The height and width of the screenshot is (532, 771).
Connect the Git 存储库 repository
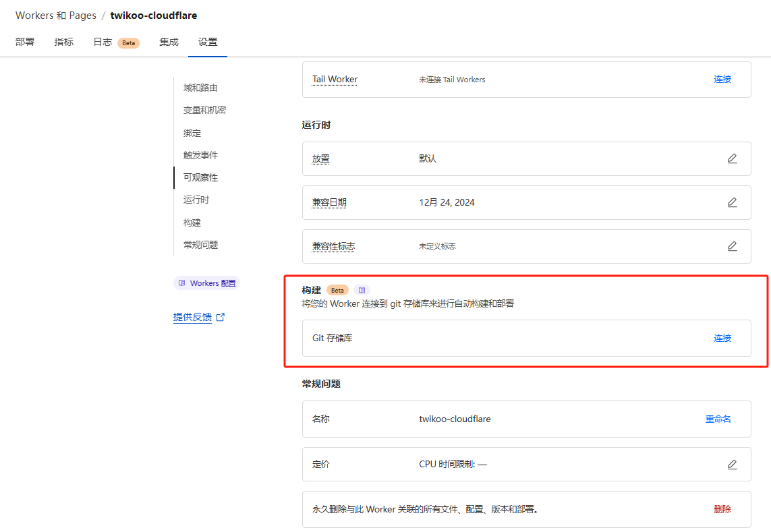722,338
